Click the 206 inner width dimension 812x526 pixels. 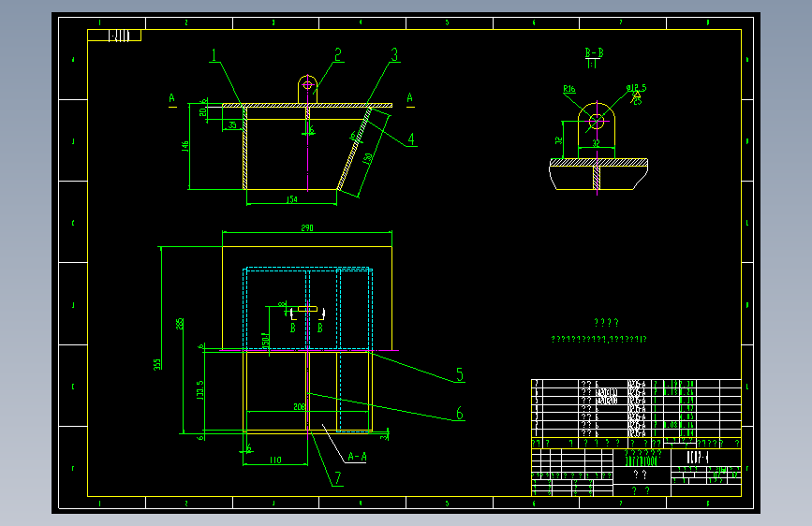(x=300, y=407)
